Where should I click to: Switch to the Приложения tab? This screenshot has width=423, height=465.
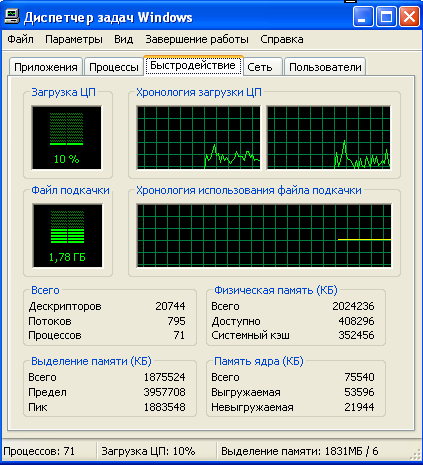(x=46, y=67)
